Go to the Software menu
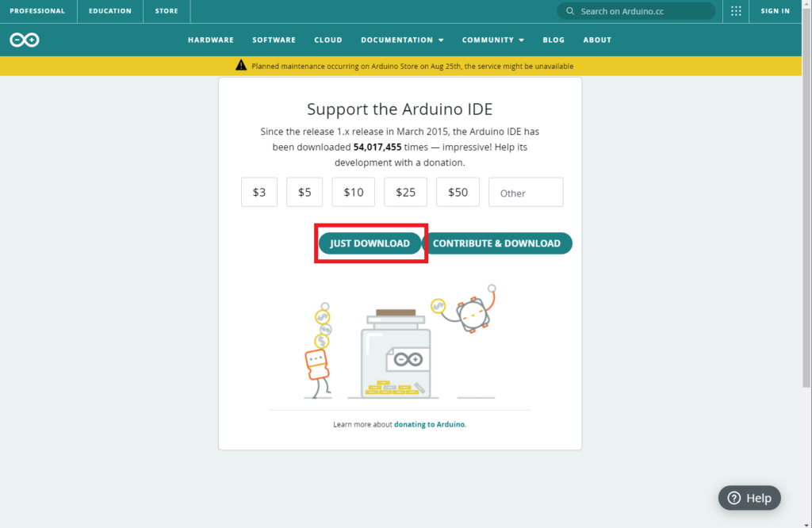 pos(274,40)
